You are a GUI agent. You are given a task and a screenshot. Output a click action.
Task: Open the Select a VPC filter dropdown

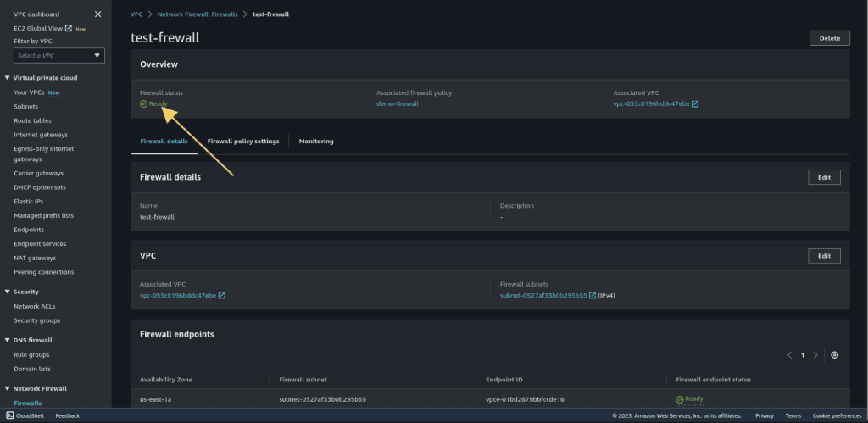(59, 56)
